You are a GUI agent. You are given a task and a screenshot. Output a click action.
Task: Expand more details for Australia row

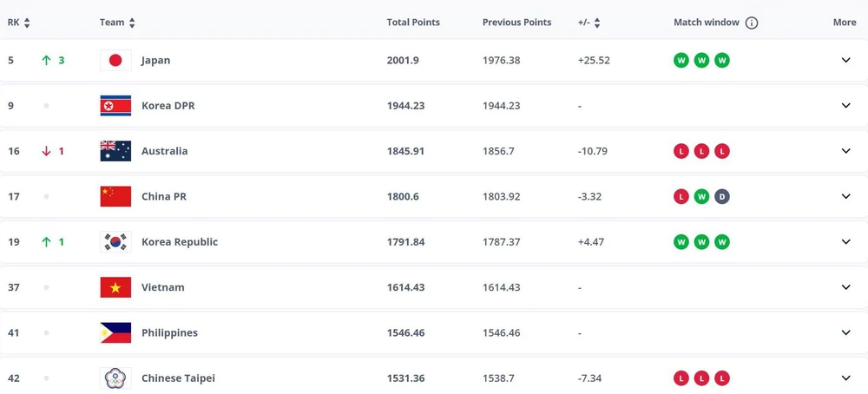(x=845, y=151)
